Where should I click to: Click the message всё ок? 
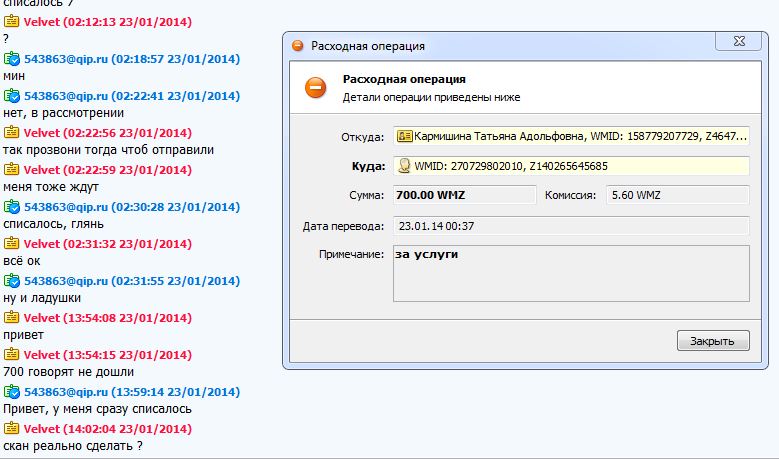click(21, 261)
